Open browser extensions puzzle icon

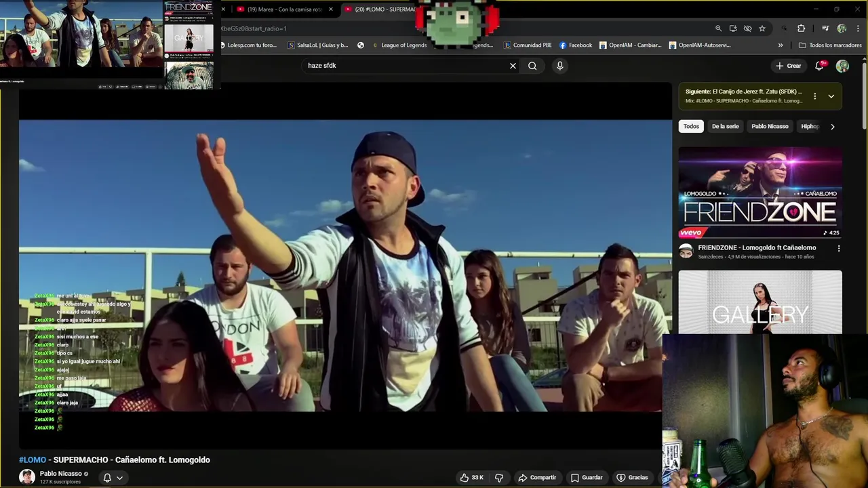[x=801, y=28]
